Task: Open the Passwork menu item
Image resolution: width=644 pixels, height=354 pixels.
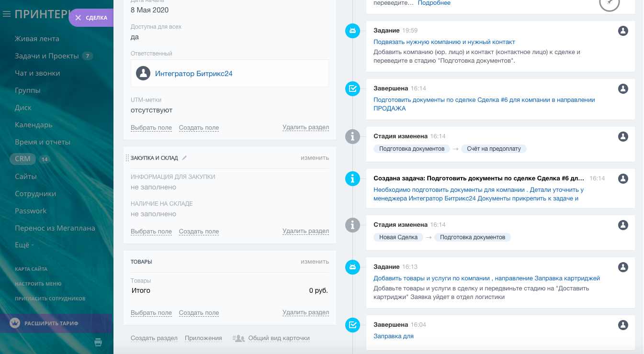Action: [31, 211]
